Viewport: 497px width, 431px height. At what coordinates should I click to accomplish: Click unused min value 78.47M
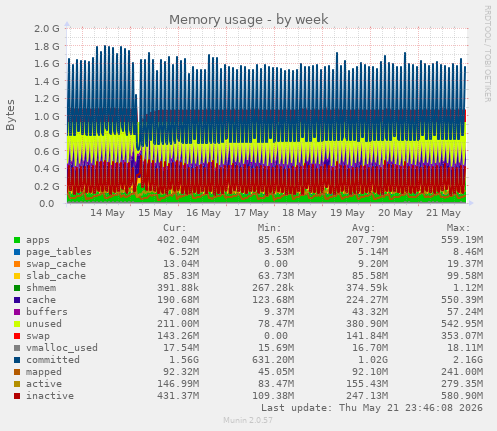tap(276, 324)
